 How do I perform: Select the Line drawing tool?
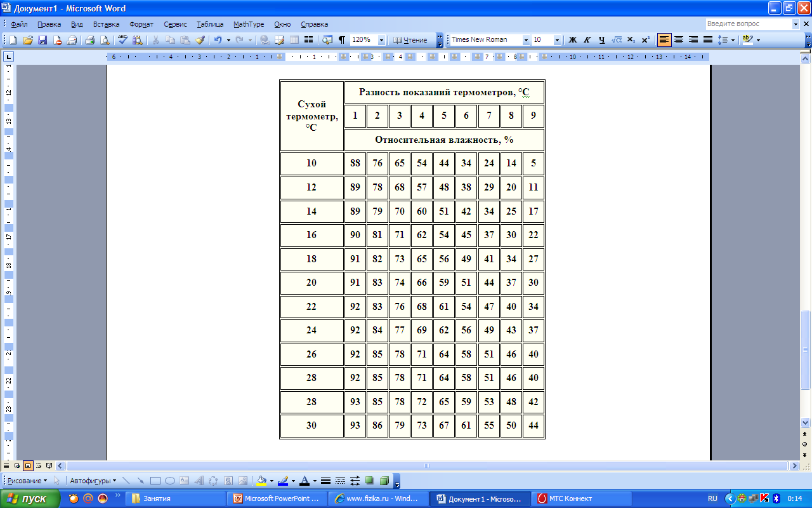click(126, 481)
